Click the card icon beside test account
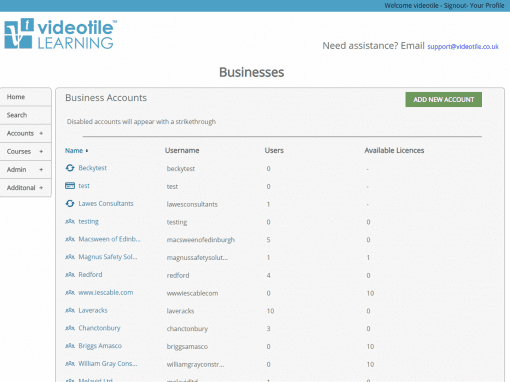Image resolution: width=510 pixels, height=382 pixels. 70,186
